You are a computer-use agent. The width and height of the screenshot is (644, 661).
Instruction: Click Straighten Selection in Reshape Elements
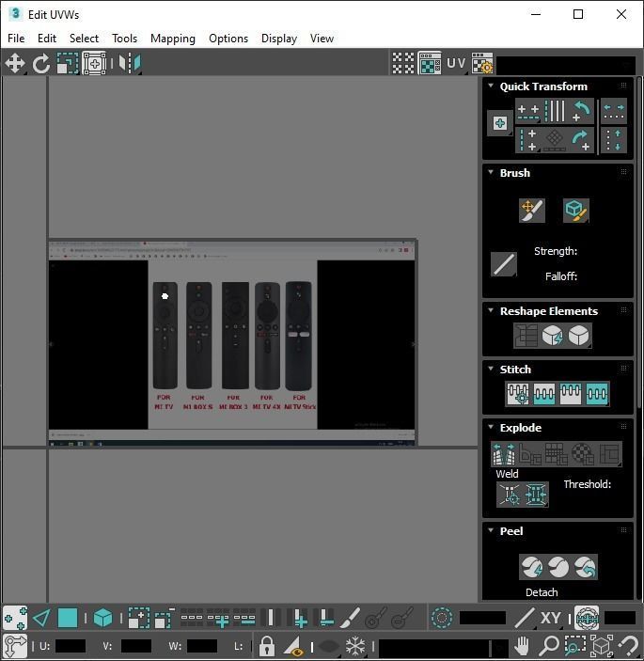[526, 336]
